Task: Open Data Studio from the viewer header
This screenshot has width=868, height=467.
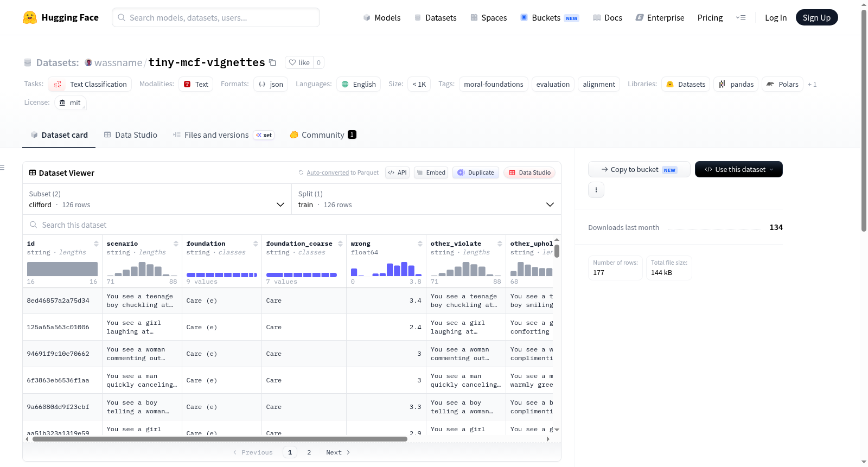Action: coord(529,172)
